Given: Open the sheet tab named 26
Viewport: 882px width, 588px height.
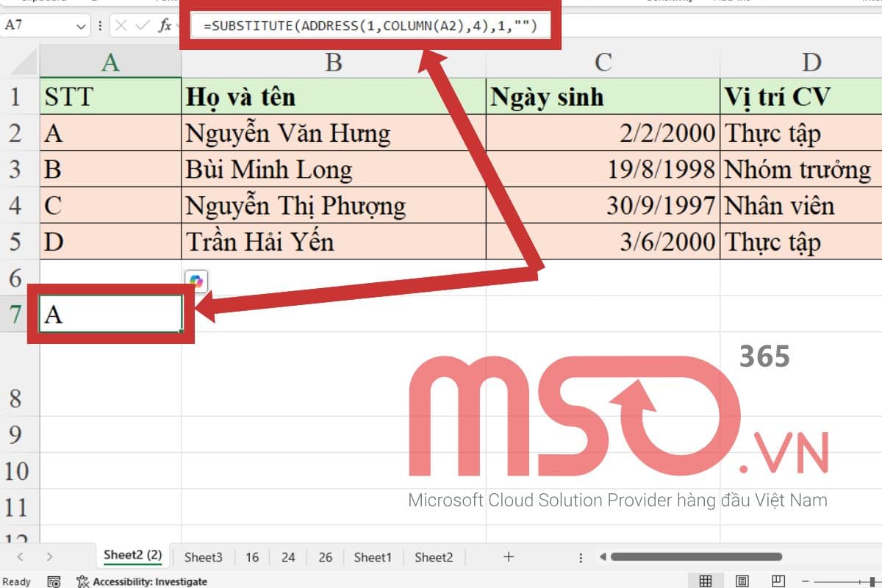Looking at the screenshot, I should [x=326, y=557].
